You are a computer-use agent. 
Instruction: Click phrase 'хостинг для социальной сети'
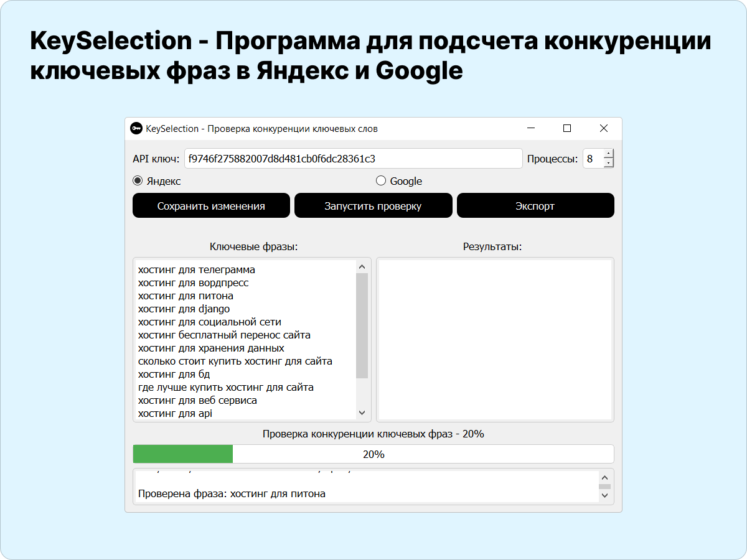(x=210, y=322)
